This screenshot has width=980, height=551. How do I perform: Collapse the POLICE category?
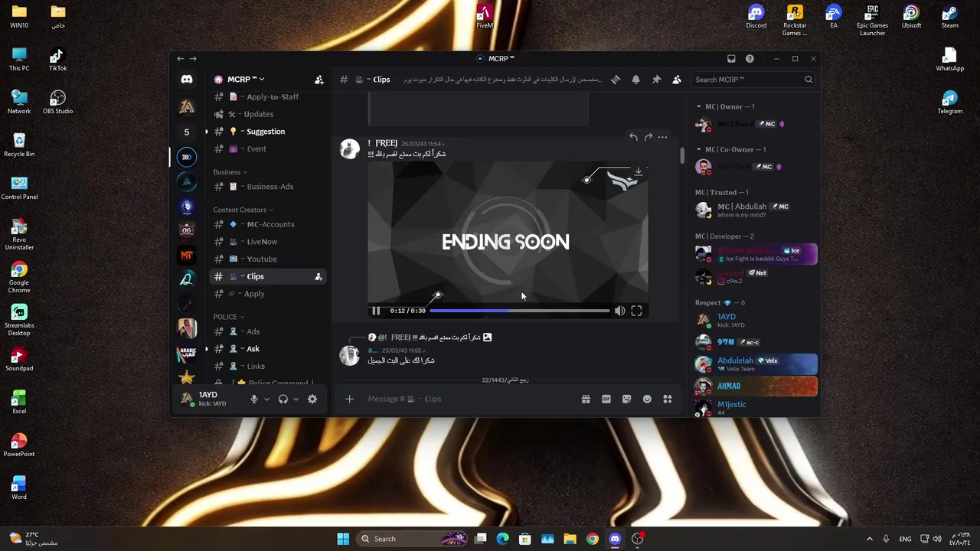229,317
